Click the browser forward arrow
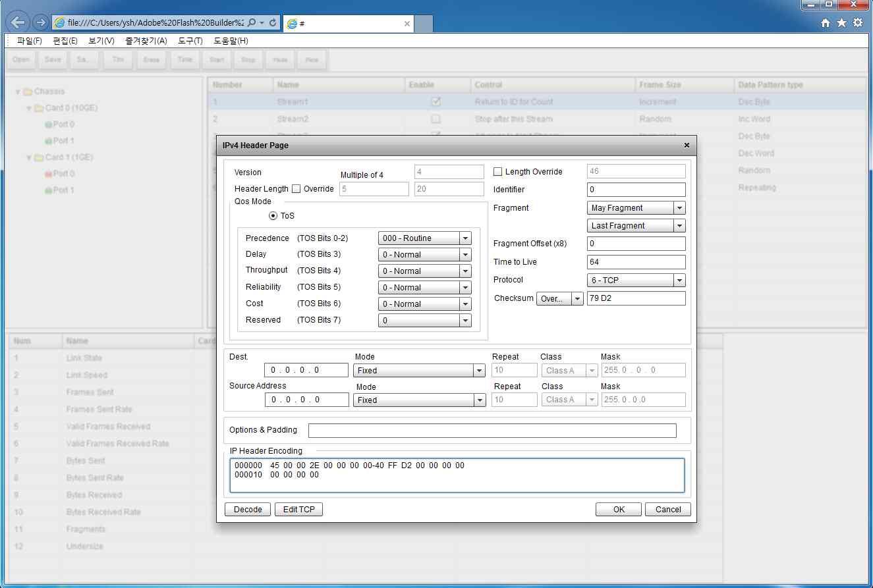The height and width of the screenshot is (588, 873). click(x=40, y=22)
